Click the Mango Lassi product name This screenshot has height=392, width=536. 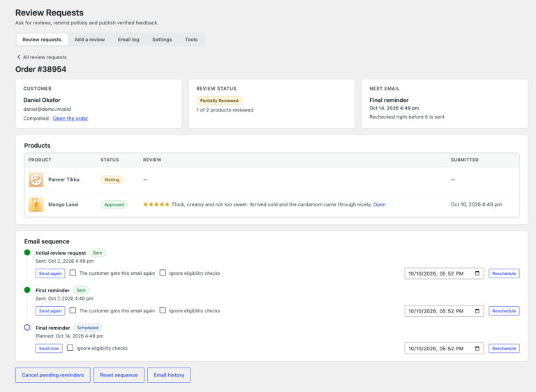pos(64,204)
